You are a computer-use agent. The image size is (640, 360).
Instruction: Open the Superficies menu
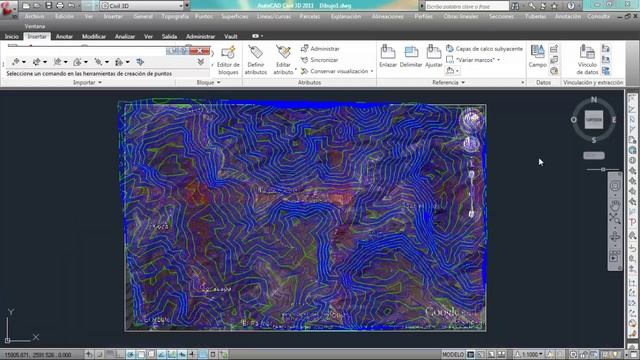[235, 17]
